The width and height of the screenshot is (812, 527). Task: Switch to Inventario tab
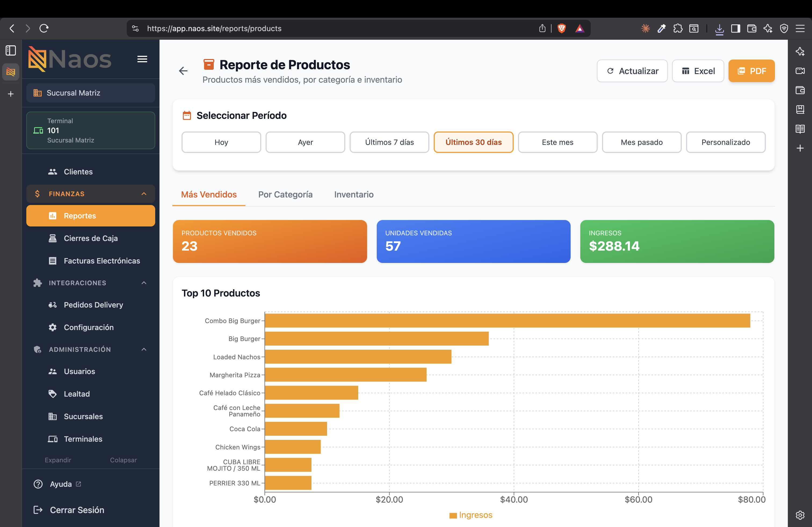354,194
